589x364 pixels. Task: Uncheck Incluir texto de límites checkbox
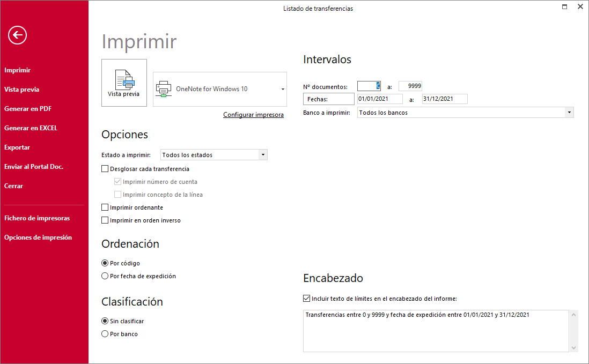[306, 299]
